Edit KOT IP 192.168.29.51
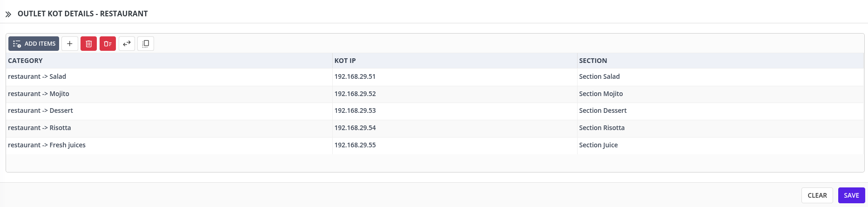This screenshot has width=868, height=207. point(355,76)
